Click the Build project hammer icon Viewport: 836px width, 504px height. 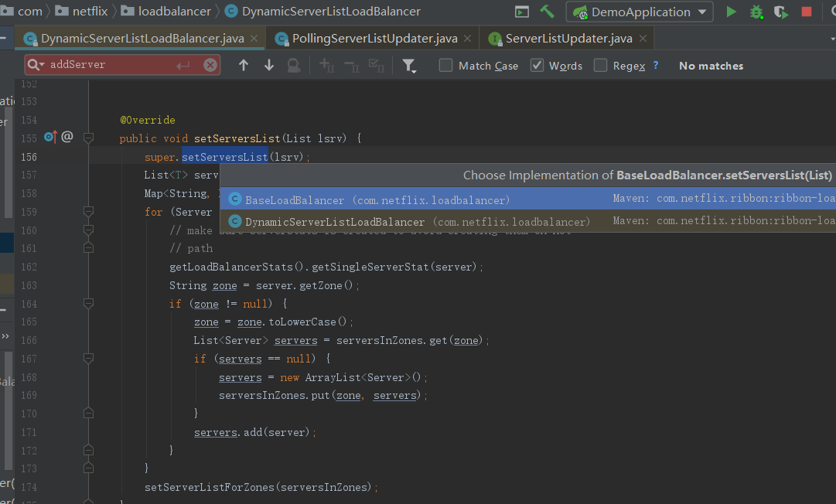point(547,11)
